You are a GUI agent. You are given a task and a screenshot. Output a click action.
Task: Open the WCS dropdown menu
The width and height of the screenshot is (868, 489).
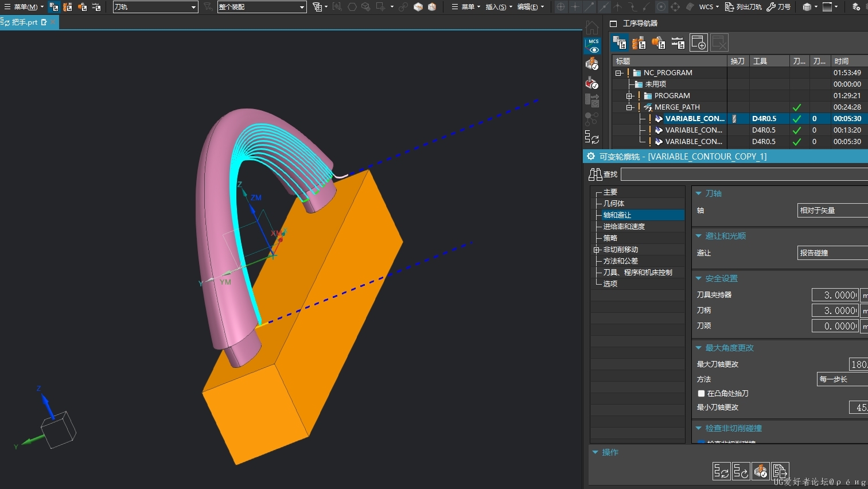[709, 7]
